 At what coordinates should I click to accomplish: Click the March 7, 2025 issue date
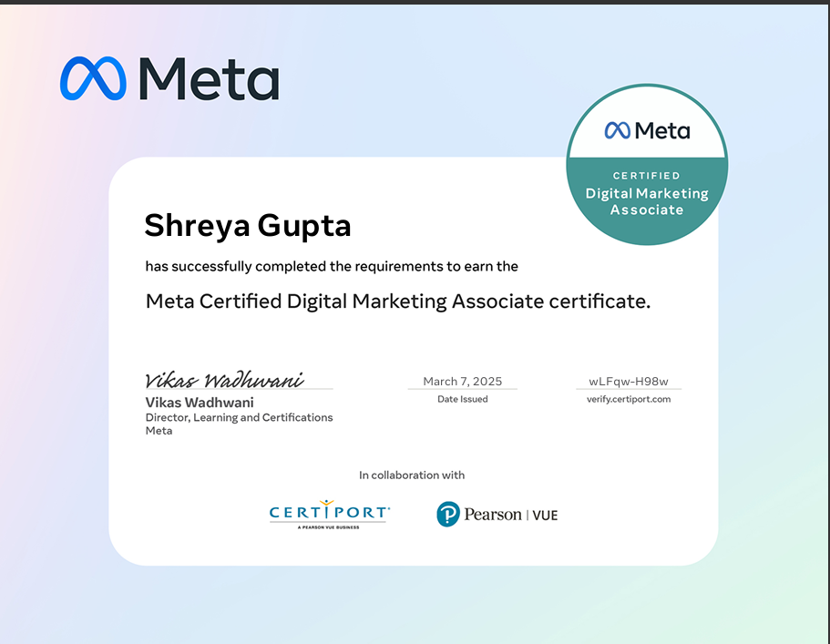click(462, 382)
